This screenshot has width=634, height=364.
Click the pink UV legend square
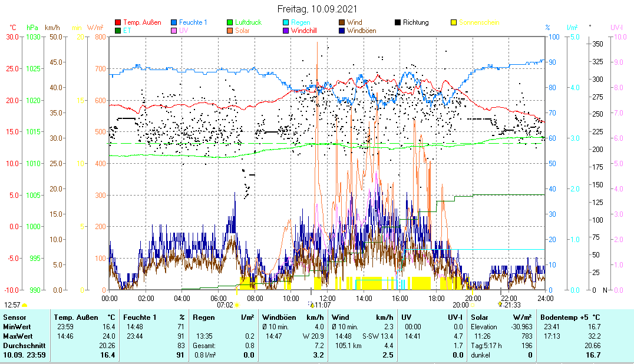174,30
